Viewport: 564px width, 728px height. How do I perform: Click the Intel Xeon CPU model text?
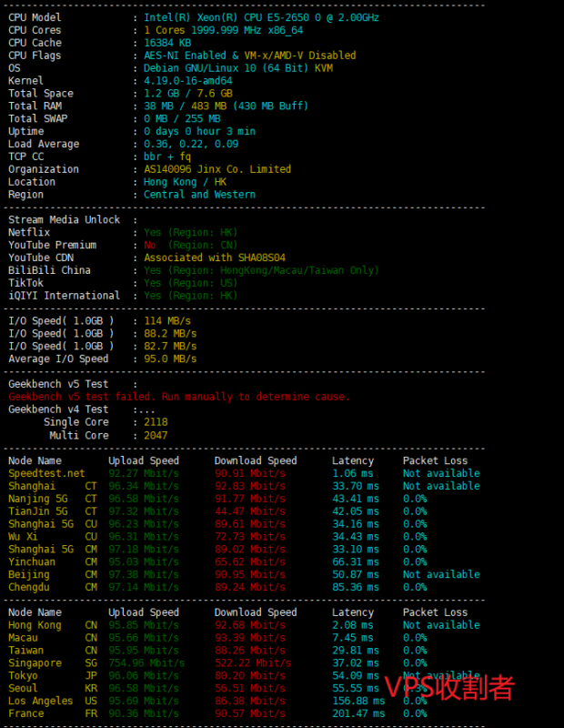pos(261,17)
